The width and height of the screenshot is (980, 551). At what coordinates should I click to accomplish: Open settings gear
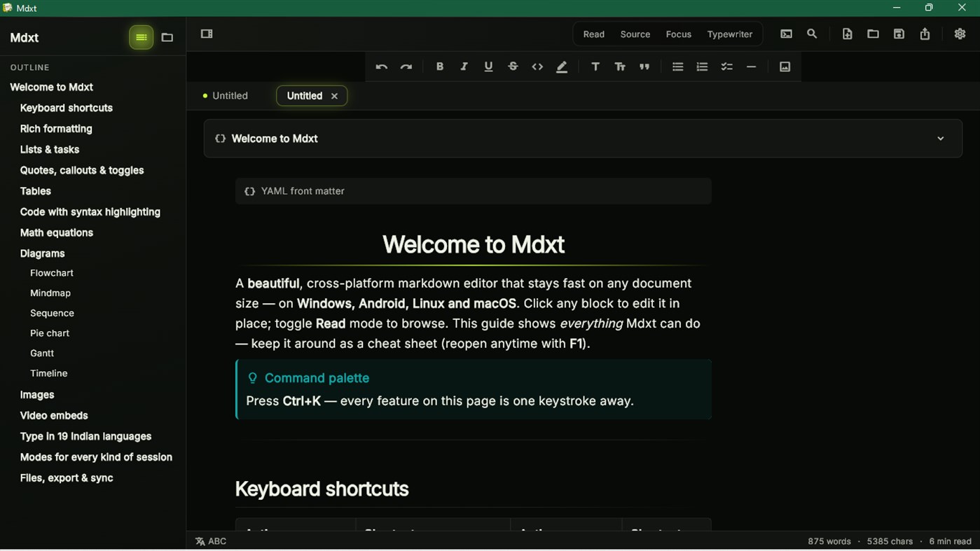960,34
